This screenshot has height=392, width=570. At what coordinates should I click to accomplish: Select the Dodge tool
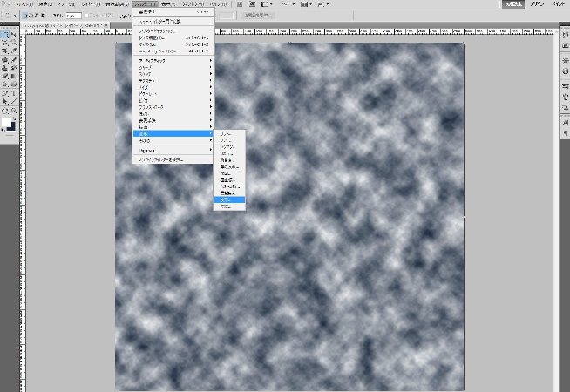point(14,84)
